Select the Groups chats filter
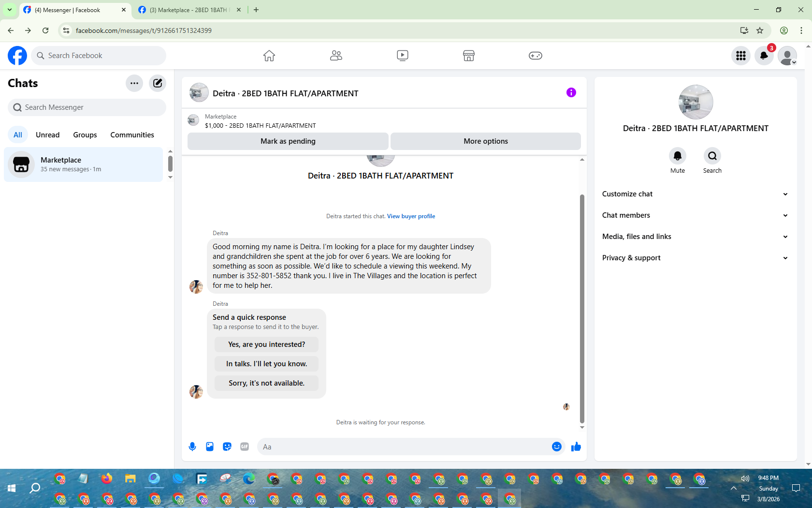The image size is (812, 508). tap(85, 135)
